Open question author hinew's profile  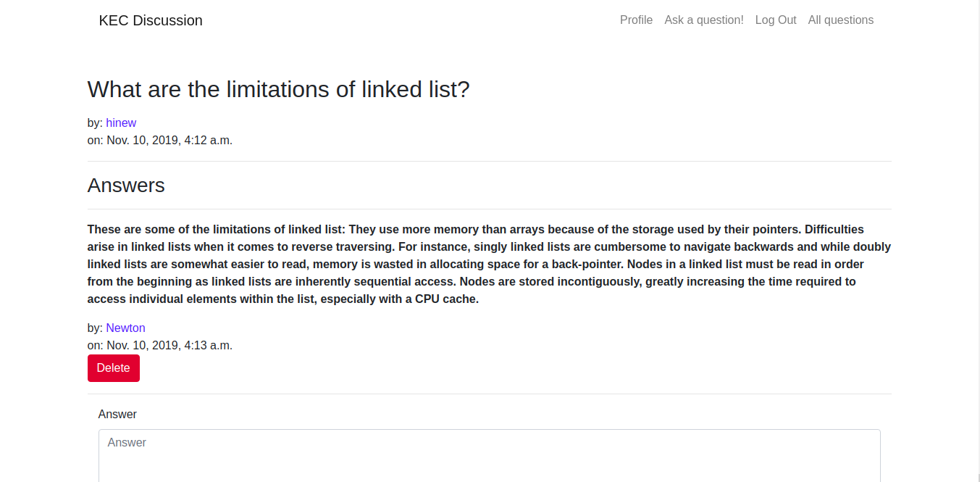[x=121, y=122]
